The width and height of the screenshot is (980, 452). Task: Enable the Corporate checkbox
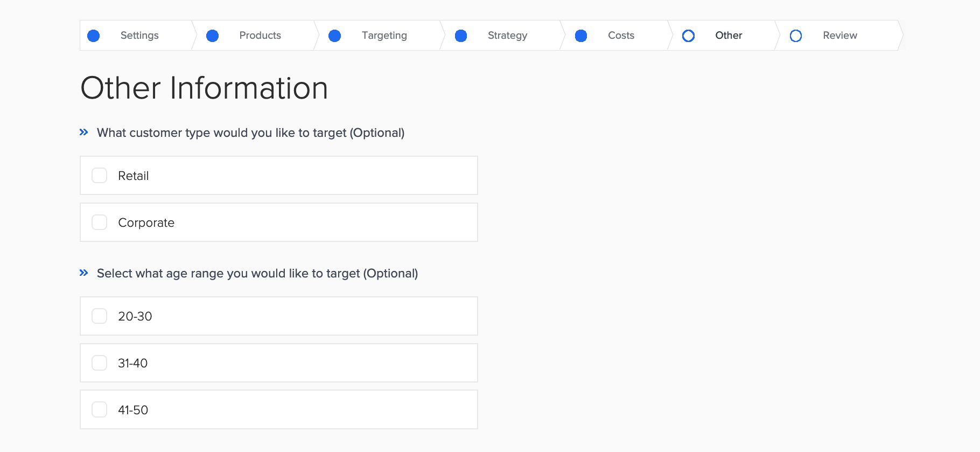point(100,222)
